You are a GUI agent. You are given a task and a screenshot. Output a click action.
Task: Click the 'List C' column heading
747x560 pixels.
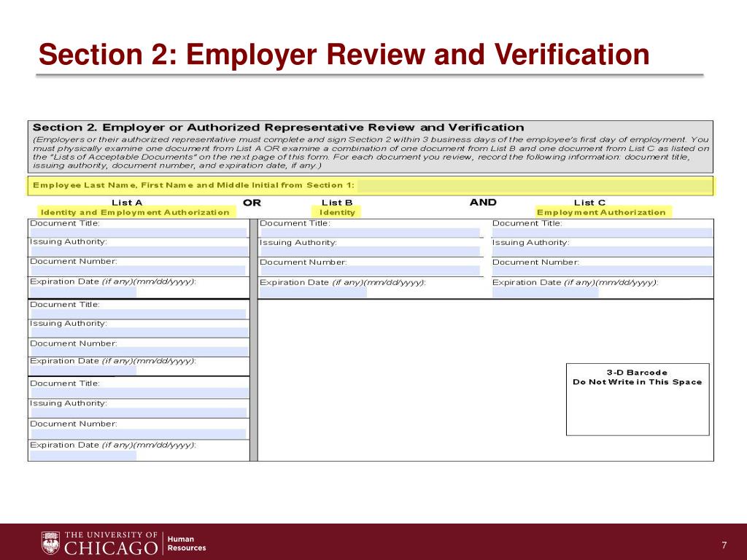pos(589,203)
